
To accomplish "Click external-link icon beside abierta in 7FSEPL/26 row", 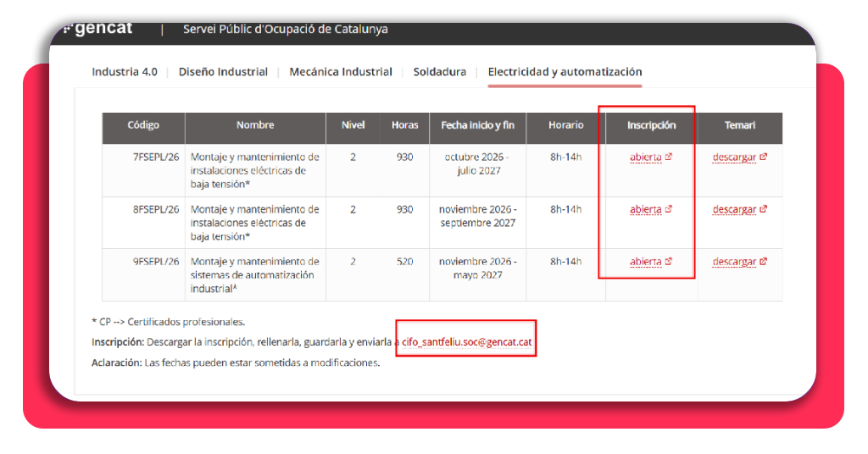I will [669, 157].
